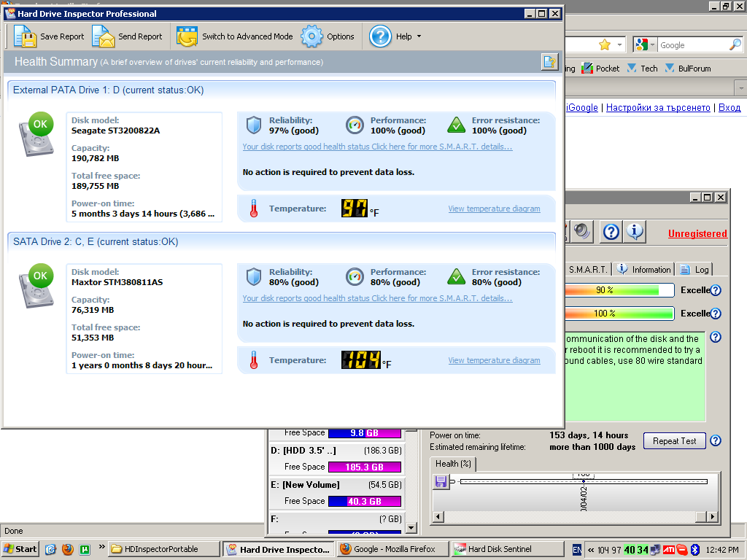
Task: Click the blue info bubble icon in Hard Disk Sentinel
Action: [635, 232]
